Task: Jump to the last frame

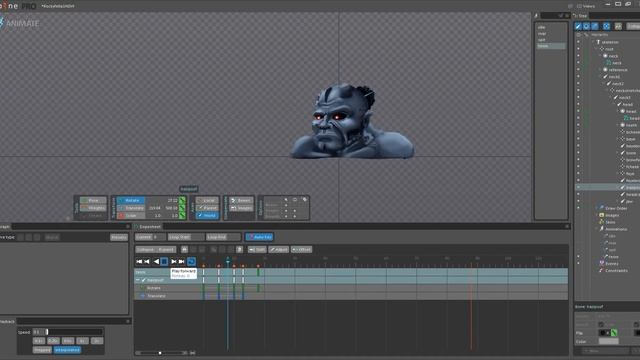Action: [x=182, y=261]
